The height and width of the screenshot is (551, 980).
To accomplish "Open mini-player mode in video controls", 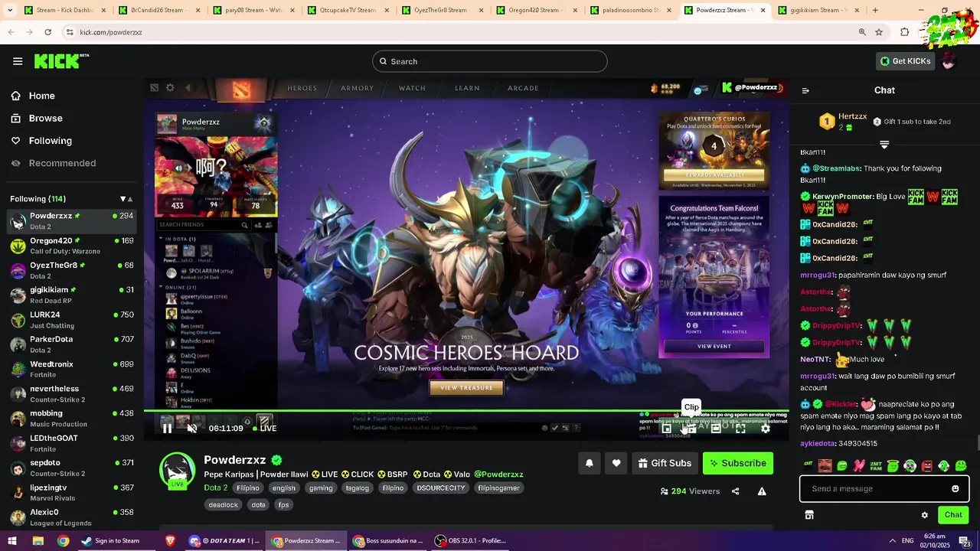I will coord(667,429).
